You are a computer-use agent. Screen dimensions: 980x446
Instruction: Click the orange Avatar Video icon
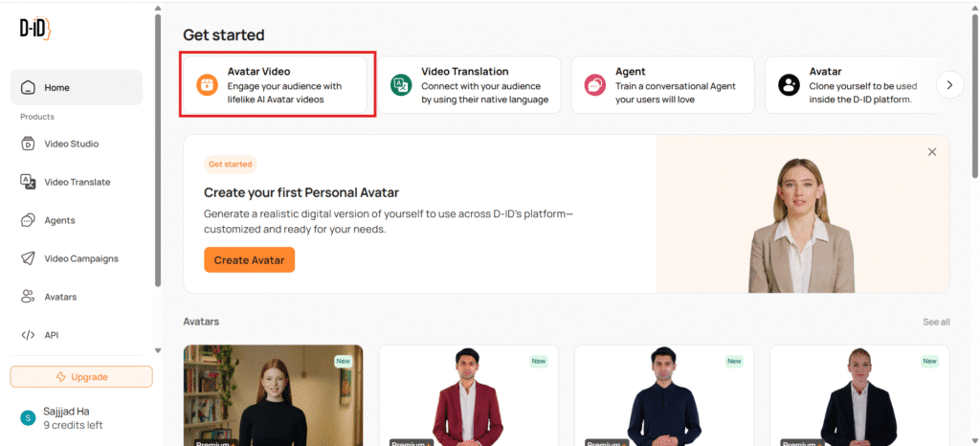click(x=207, y=85)
